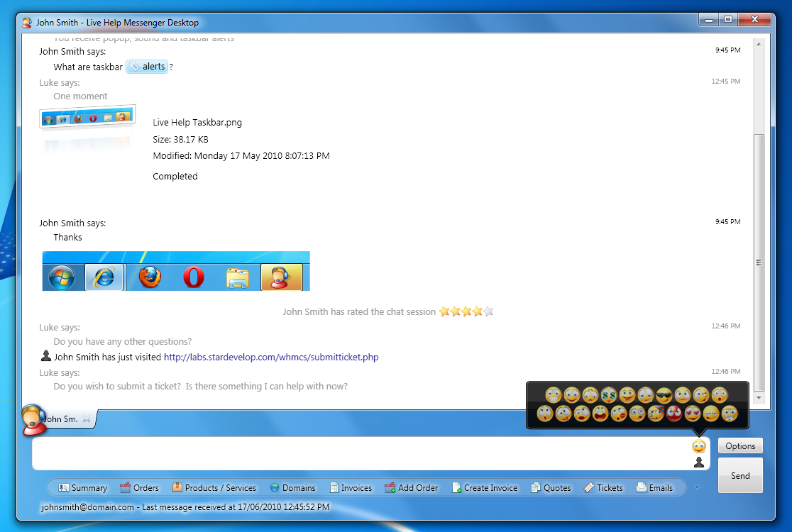This screenshot has width=792, height=532.
Task: Open the Tickets toolbar item
Action: (x=603, y=488)
